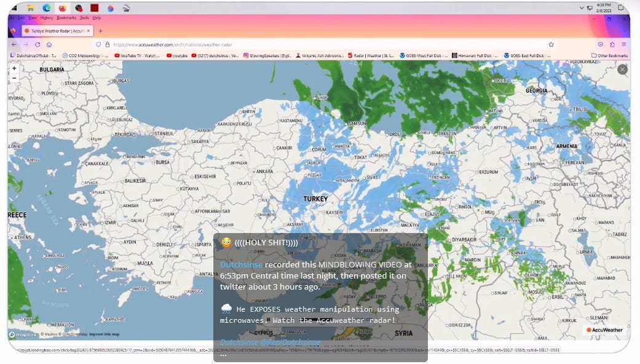Screen dimensions: 640x364
Task: Click the @RealDutchsinse handle link
Action: (290, 342)
